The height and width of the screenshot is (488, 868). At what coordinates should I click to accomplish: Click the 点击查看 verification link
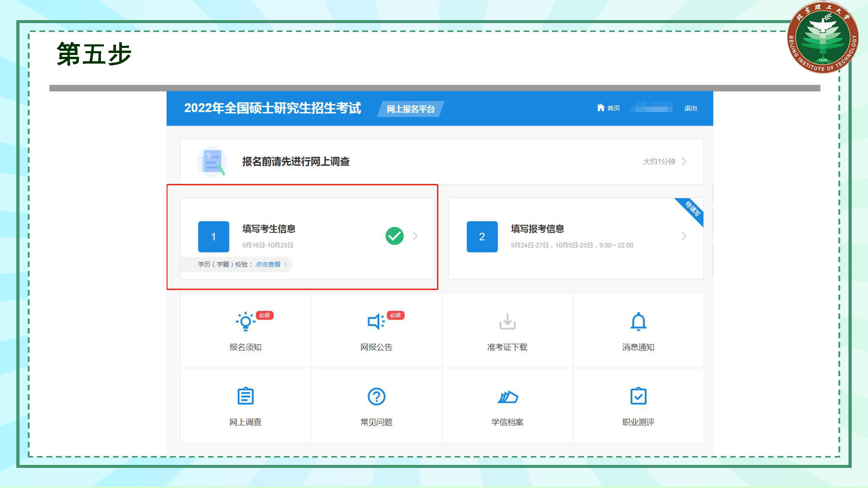(268, 264)
